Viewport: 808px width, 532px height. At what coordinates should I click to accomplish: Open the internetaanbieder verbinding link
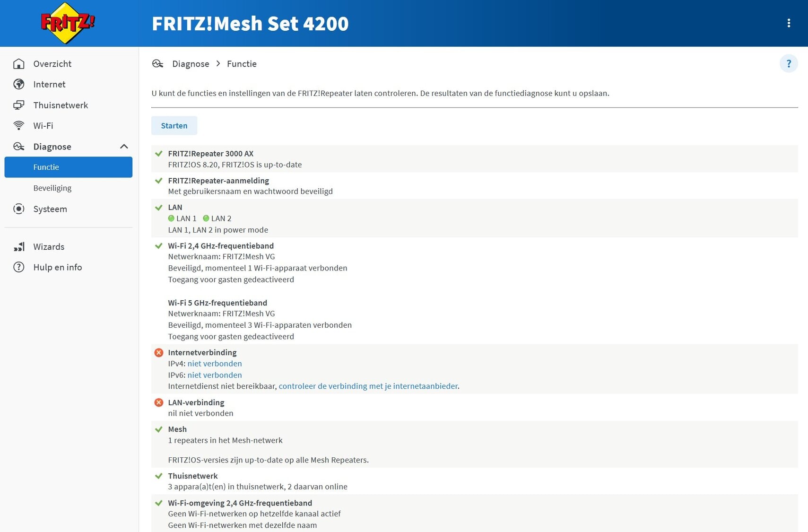pos(368,386)
